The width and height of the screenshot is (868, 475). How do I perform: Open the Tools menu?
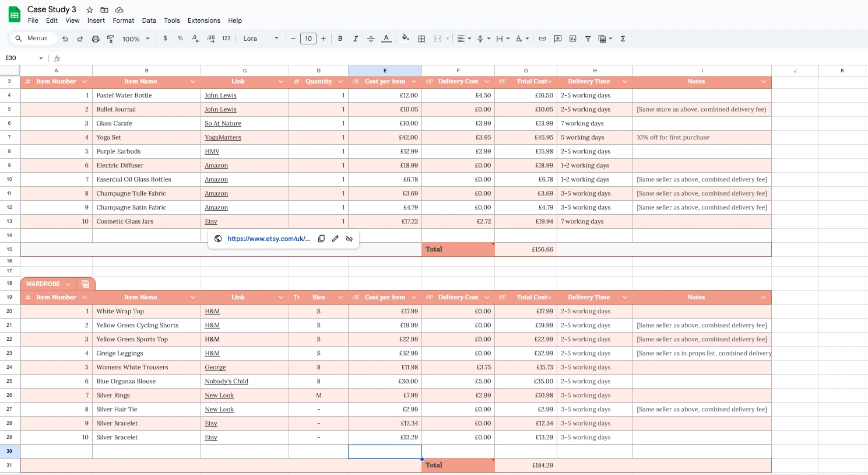172,20
